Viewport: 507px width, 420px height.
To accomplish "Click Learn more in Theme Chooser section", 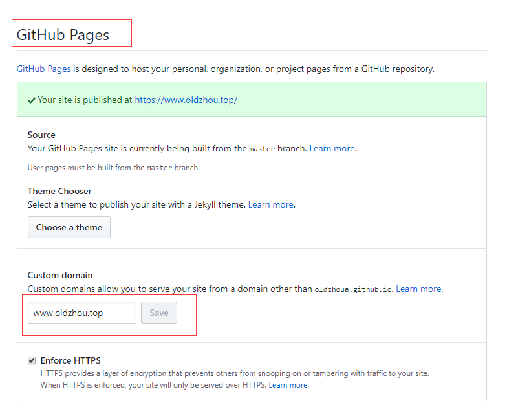I will [x=270, y=204].
